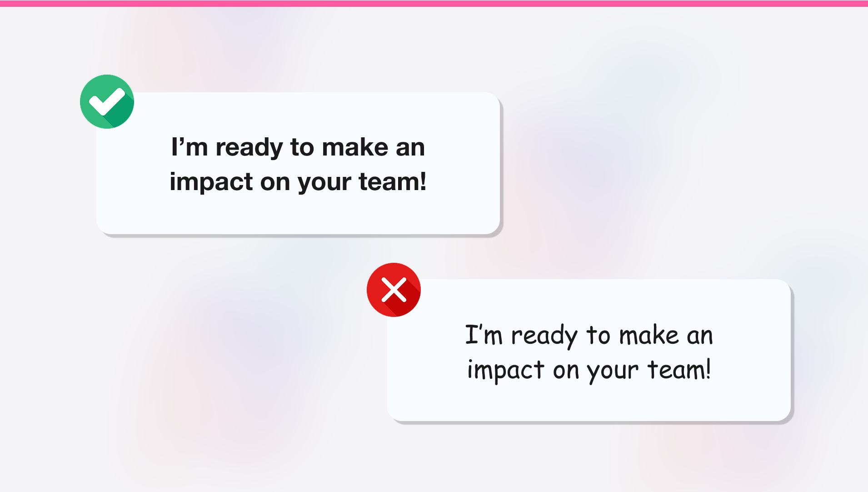The image size is (868, 492).
Task: Click the handwritten word "team!" in bottom card
Action: coord(679,369)
